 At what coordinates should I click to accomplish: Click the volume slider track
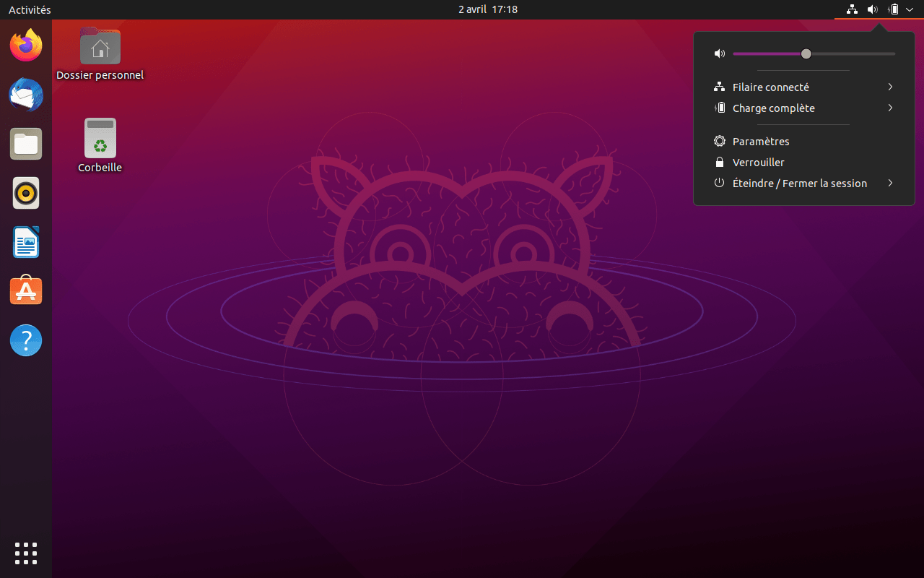[x=852, y=54]
